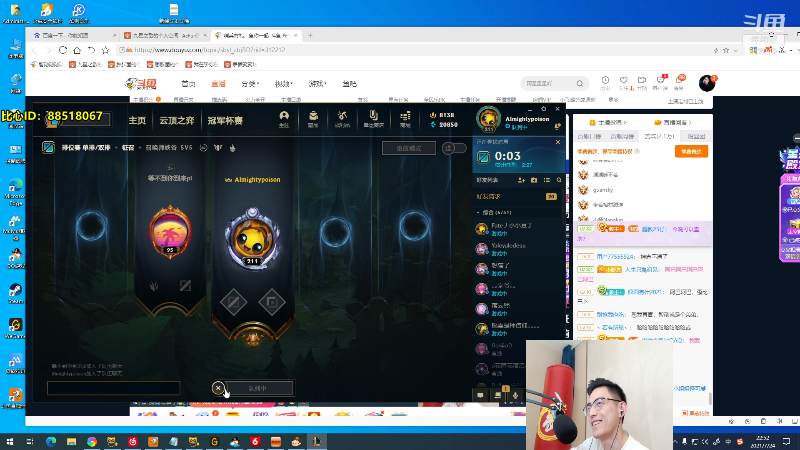Click the level 211 yellow summoner avatar in lobby
The width and height of the screenshot is (800, 450).
[x=253, y=239]
